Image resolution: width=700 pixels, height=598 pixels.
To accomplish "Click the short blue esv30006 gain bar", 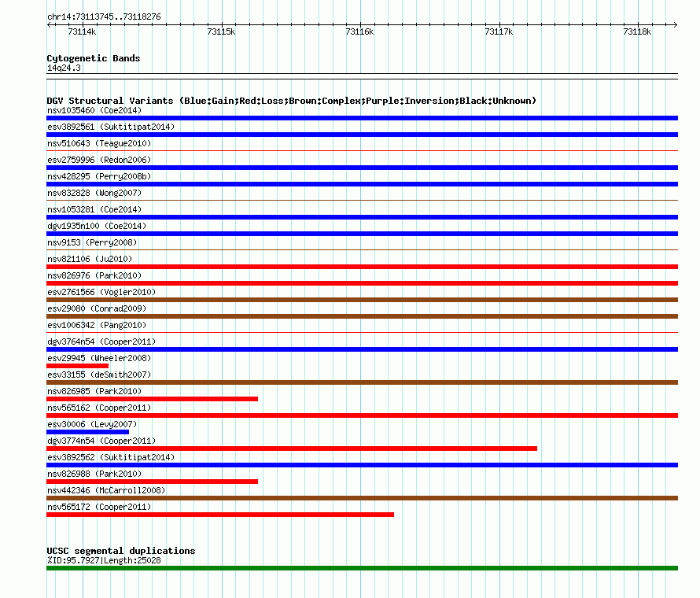I will [x=87, y=432].
